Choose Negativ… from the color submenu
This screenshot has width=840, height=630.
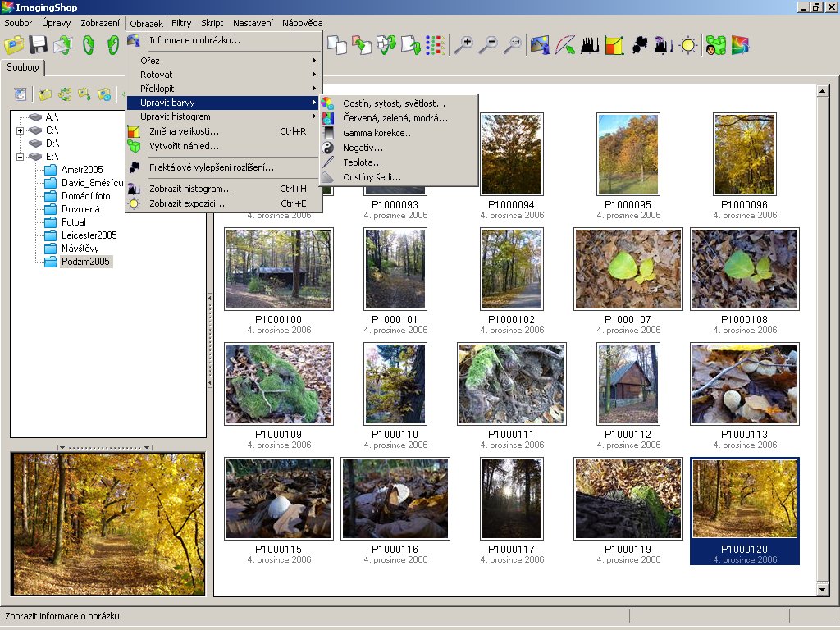click(x=363, y=148)
